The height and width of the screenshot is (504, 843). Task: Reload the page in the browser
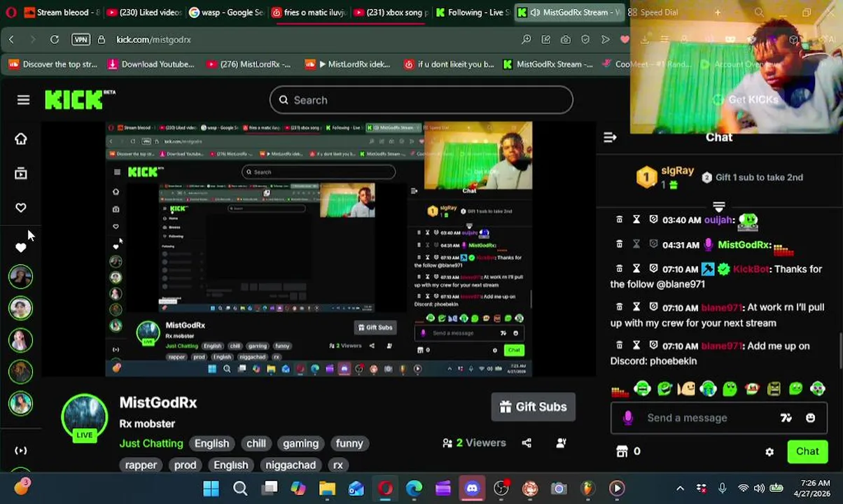[x=55, y=40]
